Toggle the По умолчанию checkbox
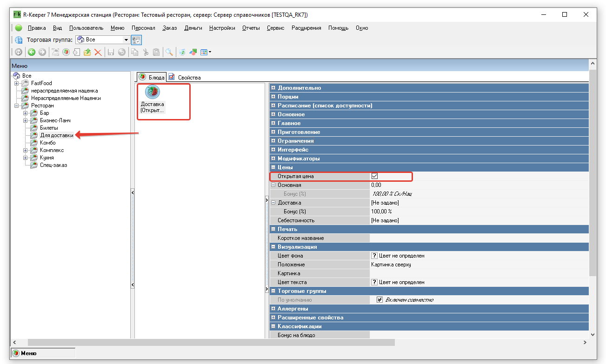The height and width of the screenshot is (364, 606). pyautogui.click(x=380, y=300)
